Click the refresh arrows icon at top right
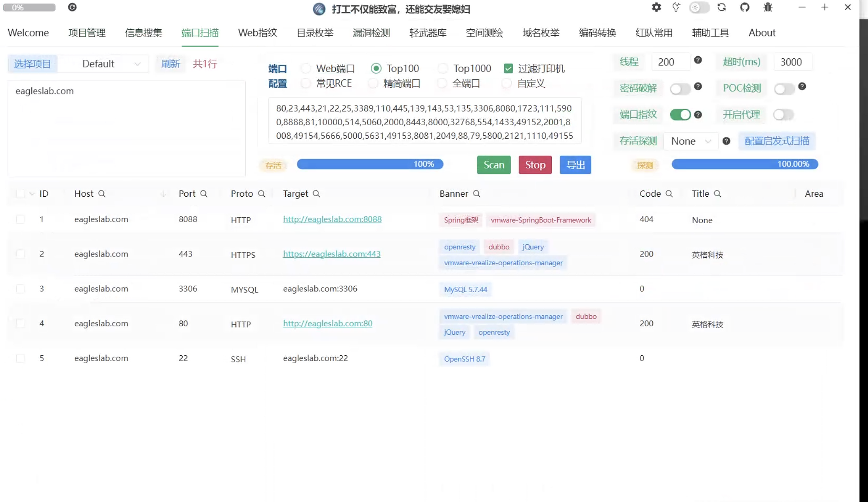The width and height of the screenshot is (868, 502). [x=722, y=8]
